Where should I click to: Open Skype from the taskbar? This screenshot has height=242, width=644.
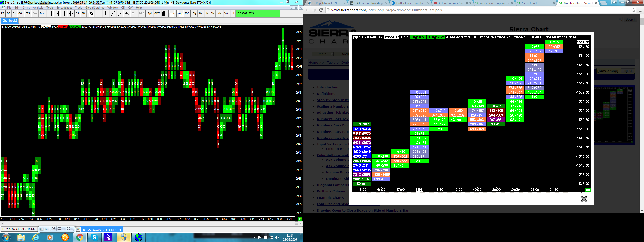pos(94,237)
